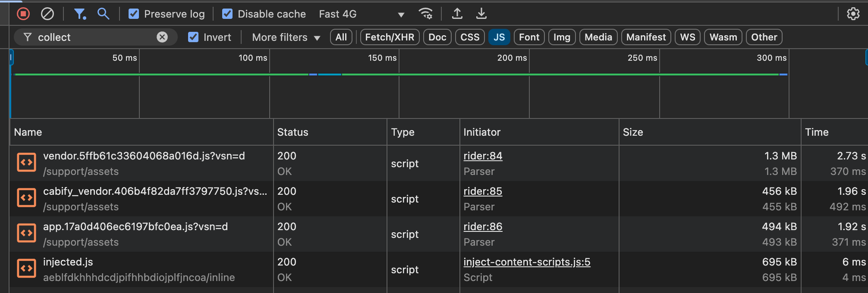This screenshot has width=868, height=293.
Task: Disable the Invert filter checkbox
Action: 193,37
